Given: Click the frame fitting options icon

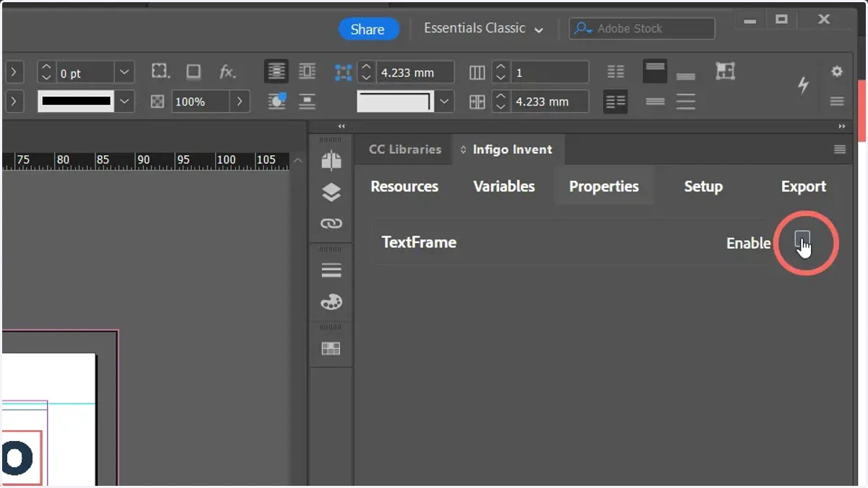Looking at the screenshot, I should [726, 71].
